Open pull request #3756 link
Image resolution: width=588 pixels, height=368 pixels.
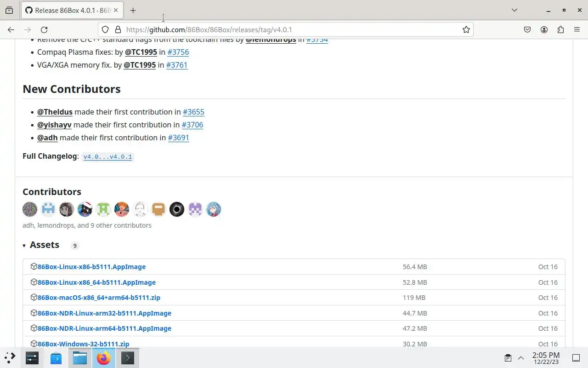178,52
